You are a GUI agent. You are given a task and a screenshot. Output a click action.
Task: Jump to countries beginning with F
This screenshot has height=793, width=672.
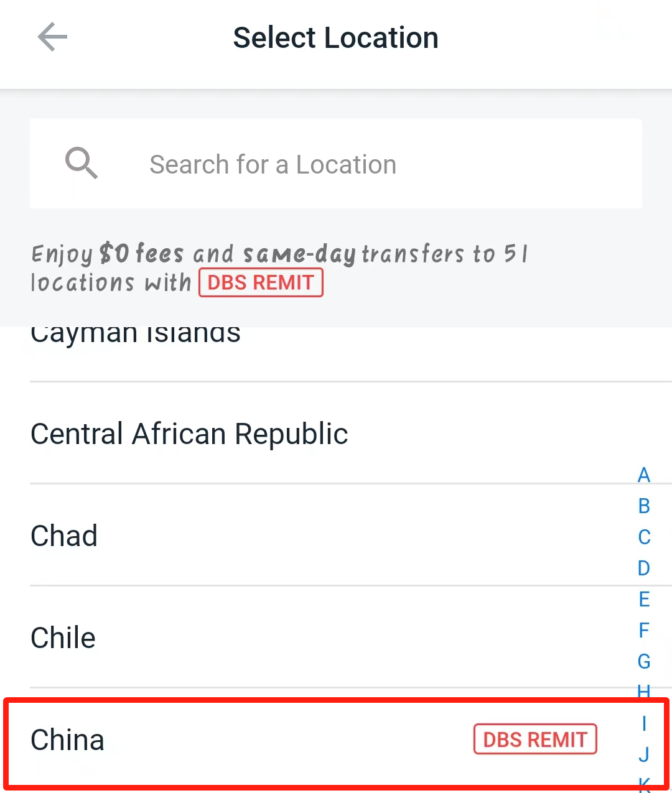[x=644, y=631]
